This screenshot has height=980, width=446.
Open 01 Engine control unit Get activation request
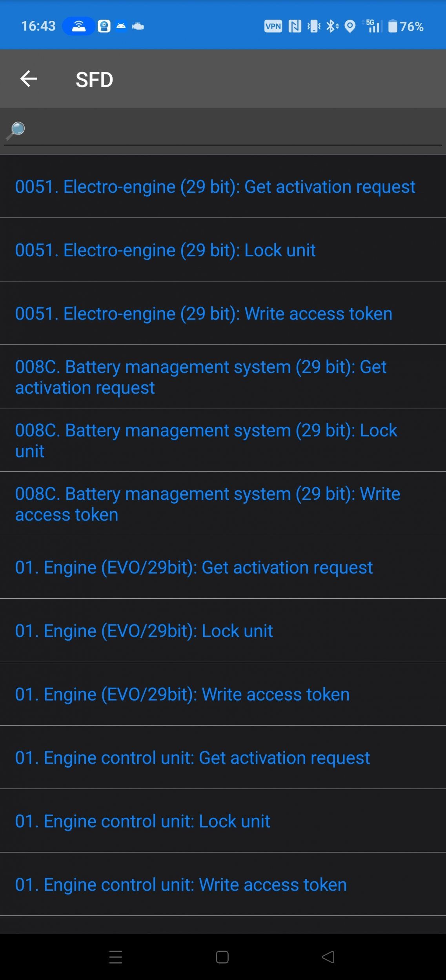[x=192, y=758]
